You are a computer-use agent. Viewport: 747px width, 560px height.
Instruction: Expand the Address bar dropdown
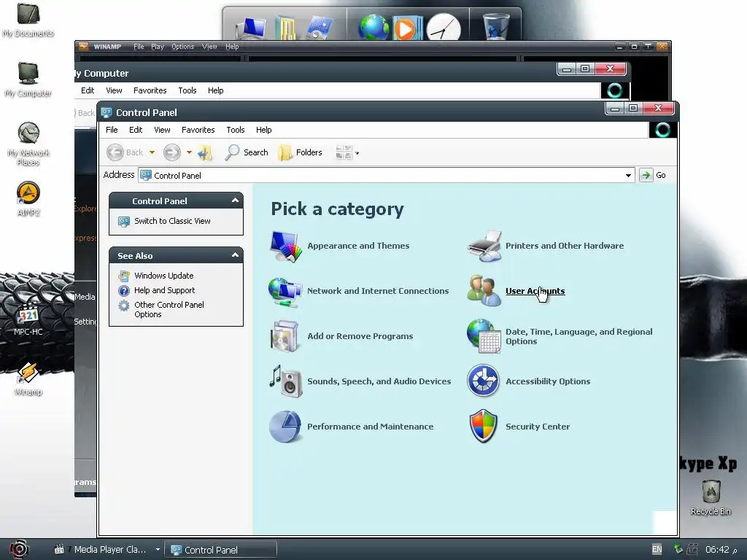coord(628,175)
